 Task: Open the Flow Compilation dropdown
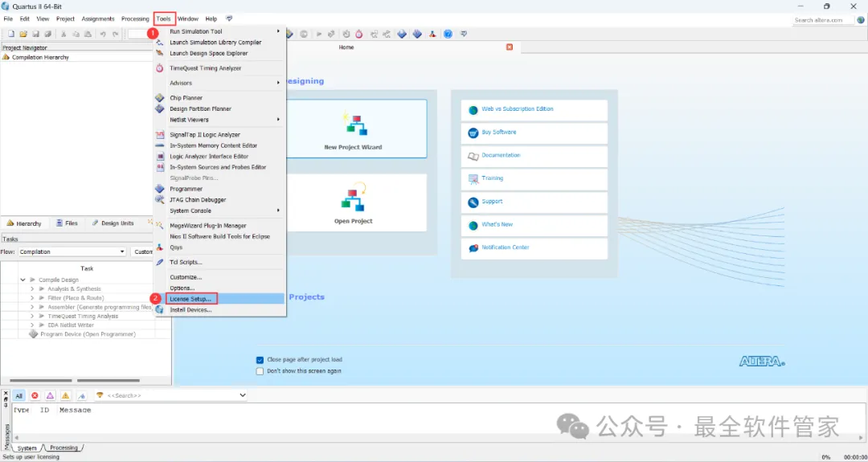point(72,251)
